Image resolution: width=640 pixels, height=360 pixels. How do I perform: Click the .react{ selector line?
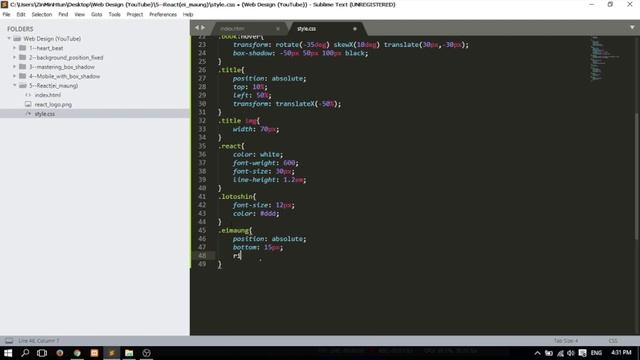click(x=231, y=146)
